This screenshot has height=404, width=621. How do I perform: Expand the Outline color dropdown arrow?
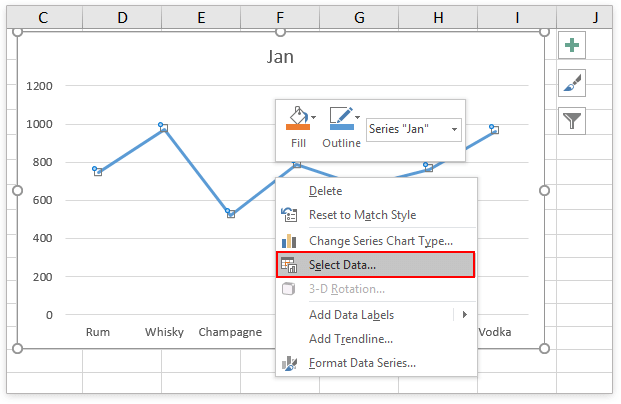click(357, 117)
